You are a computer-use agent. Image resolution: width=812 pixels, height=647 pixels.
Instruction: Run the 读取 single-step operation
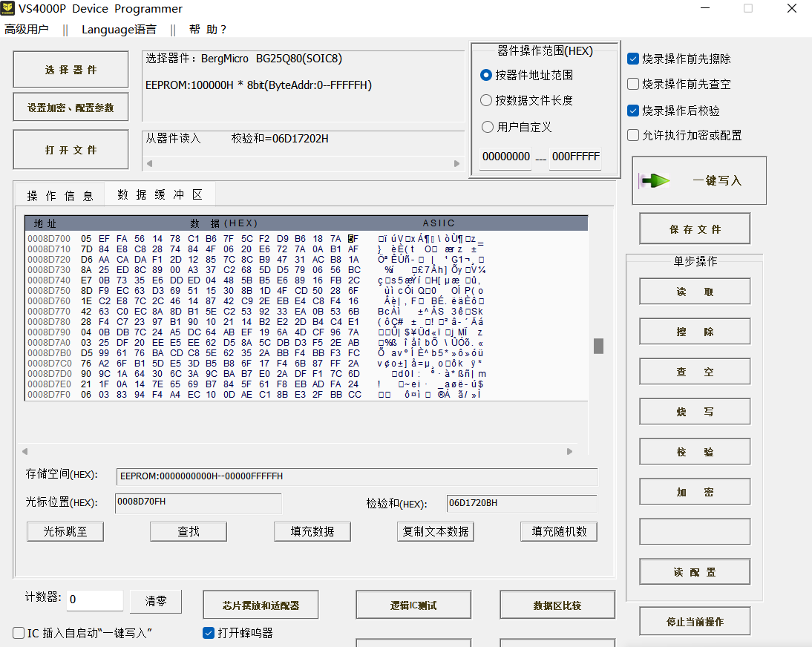694,291
